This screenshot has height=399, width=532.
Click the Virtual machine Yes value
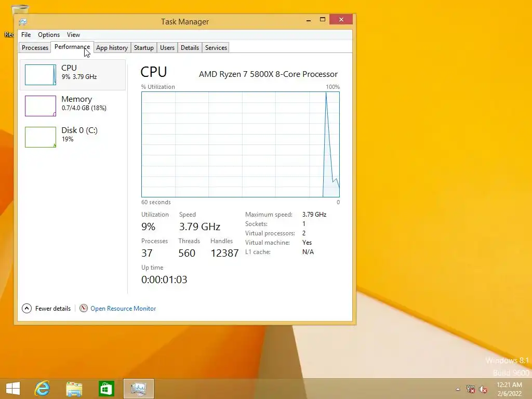(x=307, y=243)
